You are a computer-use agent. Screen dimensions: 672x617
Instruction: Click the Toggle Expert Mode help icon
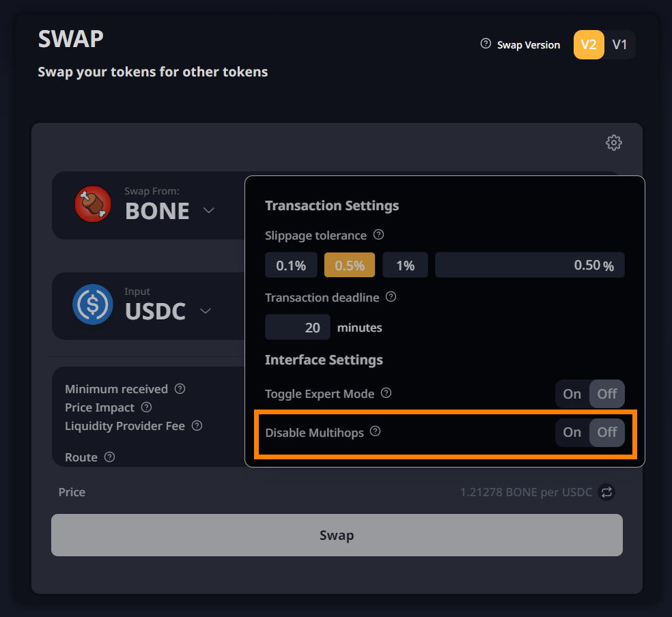tap(386, 393)
